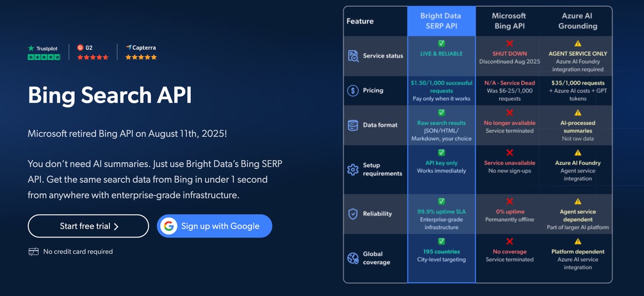Viewport: 644px width, 296px height.
Task: Open the Capterra star rating badge
Action: click(x=141, y=52)
